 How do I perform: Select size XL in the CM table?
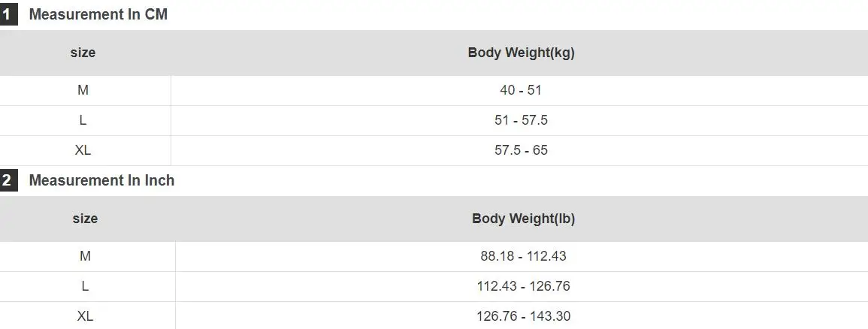83,150
